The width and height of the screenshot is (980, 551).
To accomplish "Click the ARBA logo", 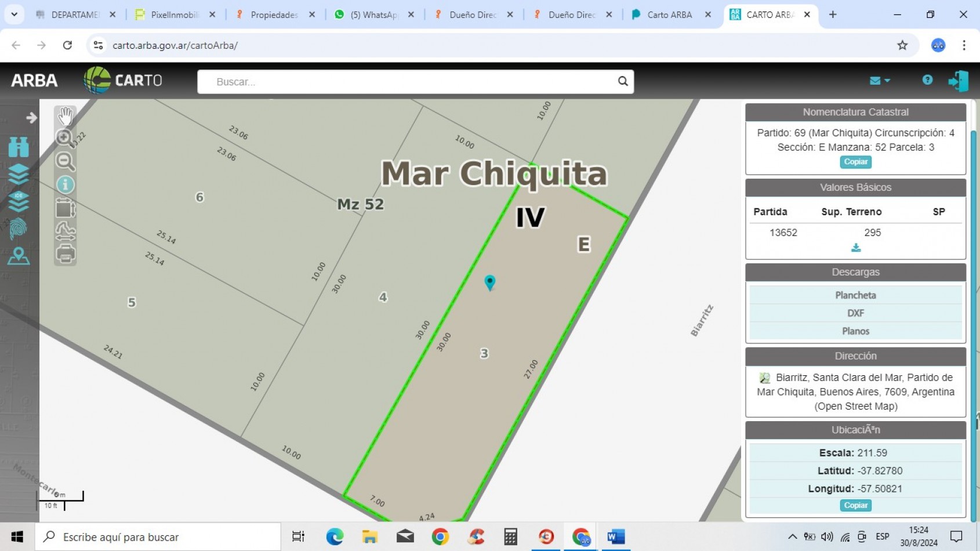I will click(x=34, y=81).
